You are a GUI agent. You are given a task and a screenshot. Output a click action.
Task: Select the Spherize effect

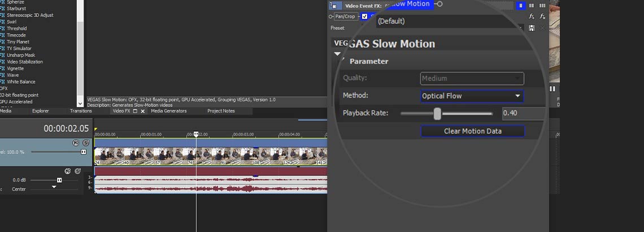tap(15, 2)
